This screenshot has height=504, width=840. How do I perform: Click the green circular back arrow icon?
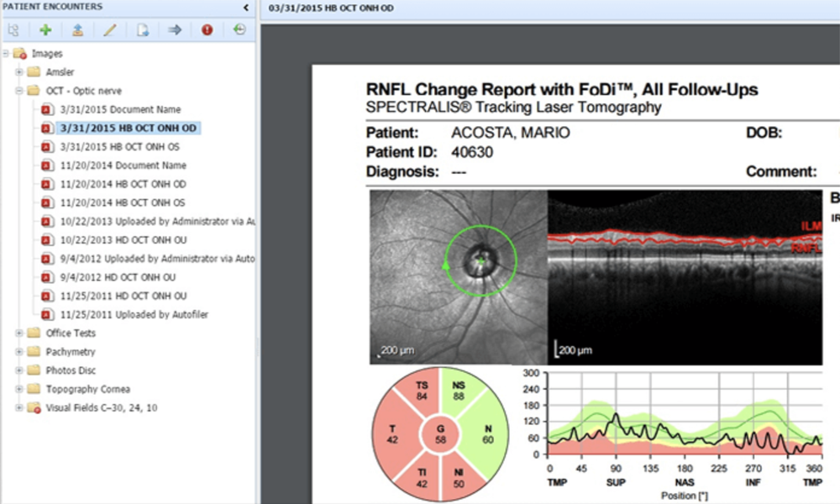[239, 29]
